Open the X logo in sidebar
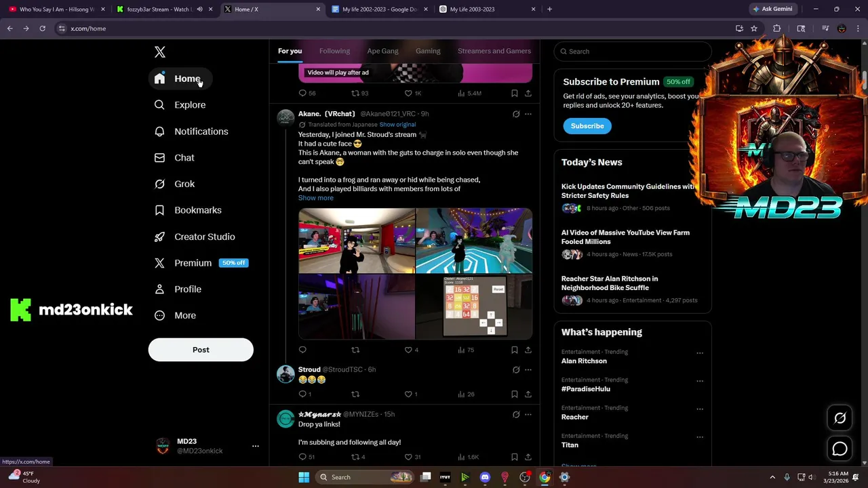 click(x=159, y=52)
